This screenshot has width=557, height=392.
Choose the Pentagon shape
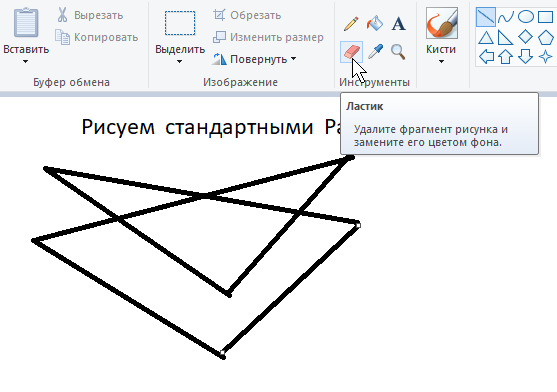[x=546, y=37]
